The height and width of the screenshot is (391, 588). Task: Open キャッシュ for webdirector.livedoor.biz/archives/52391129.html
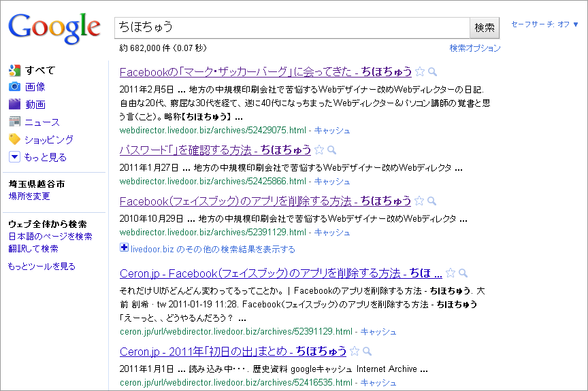(332, 232)
